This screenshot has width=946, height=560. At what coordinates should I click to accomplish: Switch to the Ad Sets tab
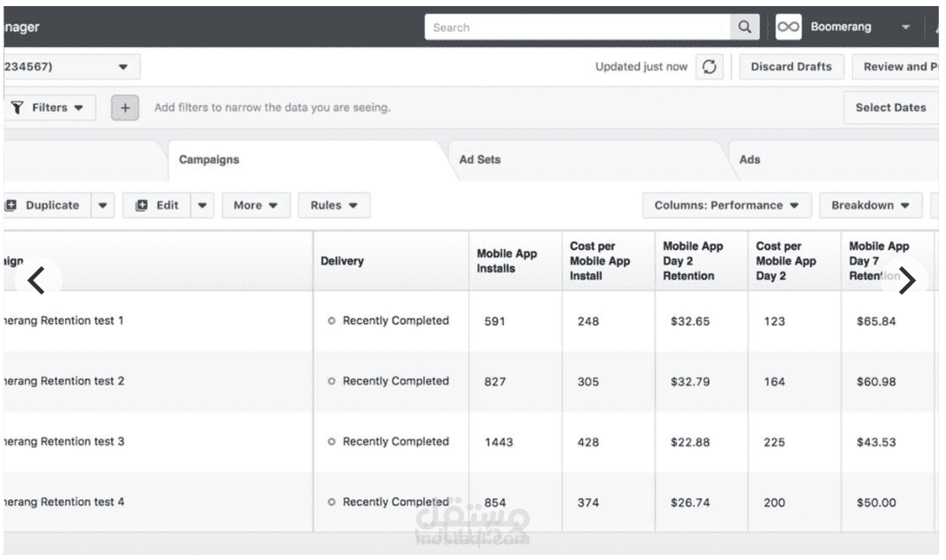point(480,160)
